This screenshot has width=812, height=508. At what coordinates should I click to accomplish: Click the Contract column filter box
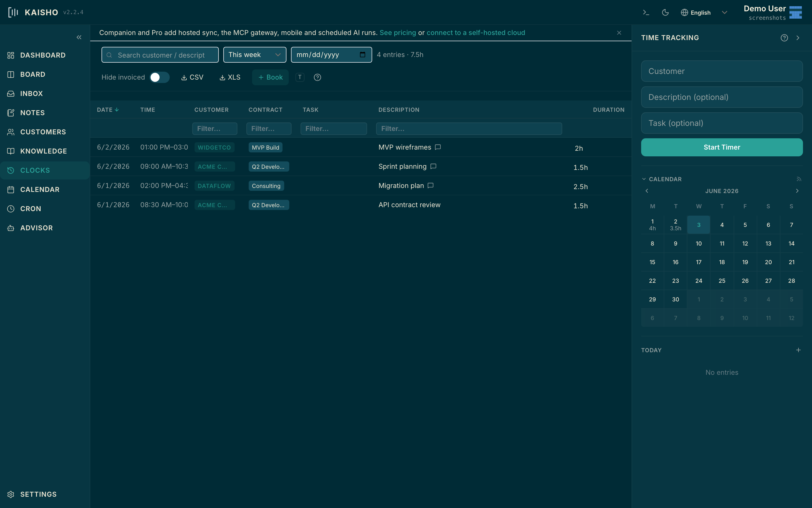(x=269, y=129)
